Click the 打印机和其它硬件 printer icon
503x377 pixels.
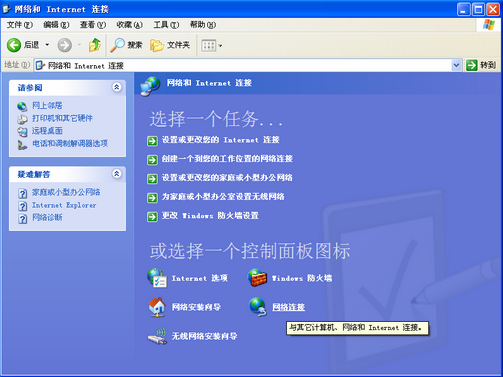22,119
